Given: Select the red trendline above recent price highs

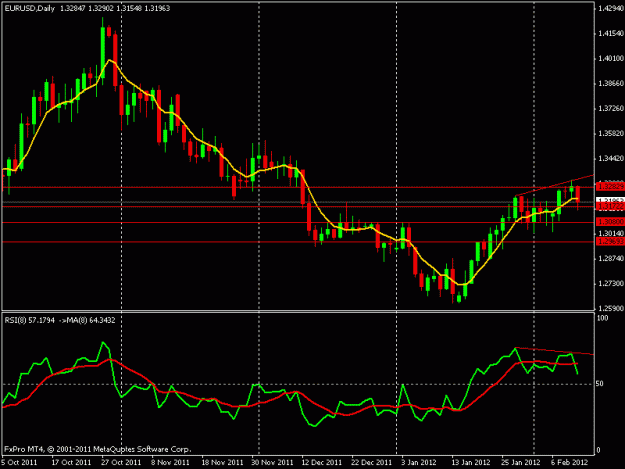Looking at the screenshot, I should 554,185.
